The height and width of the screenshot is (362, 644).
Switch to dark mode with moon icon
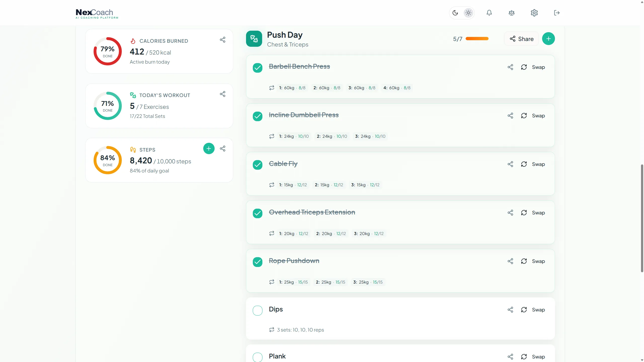[x=455, y=13]
